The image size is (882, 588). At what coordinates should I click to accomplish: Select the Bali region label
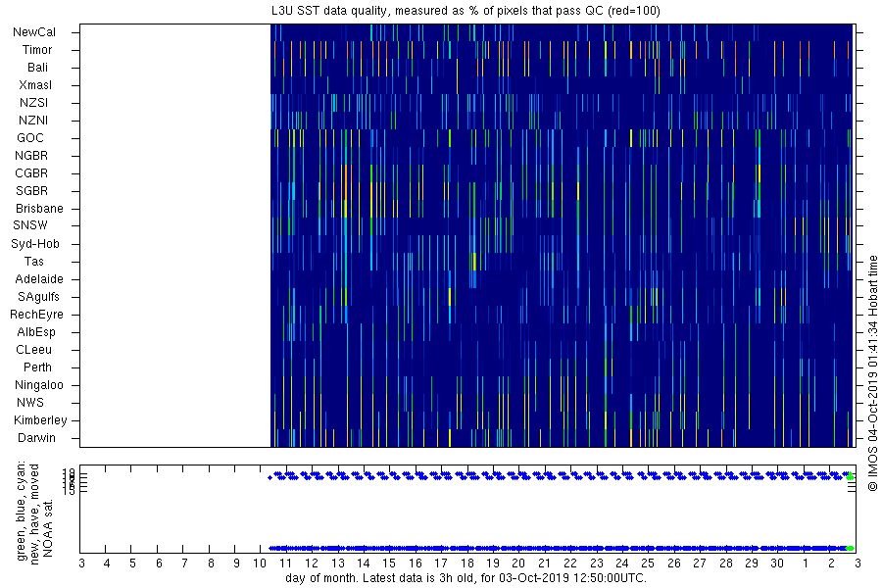point(37,68)
